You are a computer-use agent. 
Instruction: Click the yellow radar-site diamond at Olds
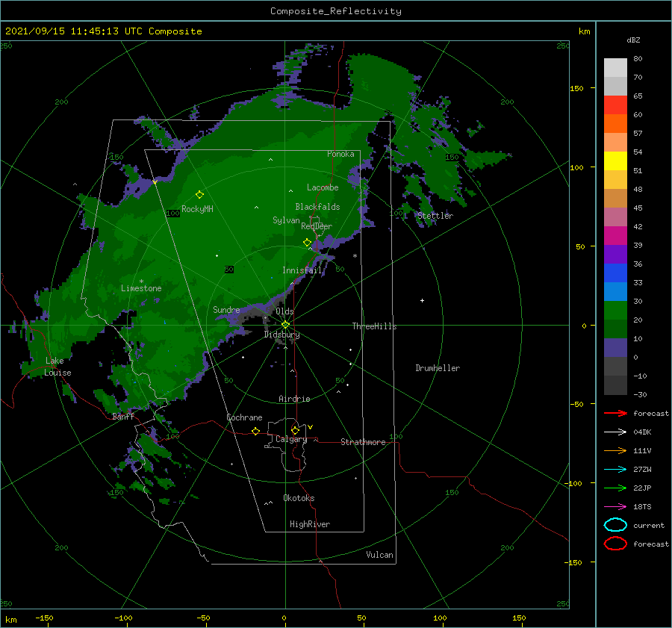click(285, 325)
